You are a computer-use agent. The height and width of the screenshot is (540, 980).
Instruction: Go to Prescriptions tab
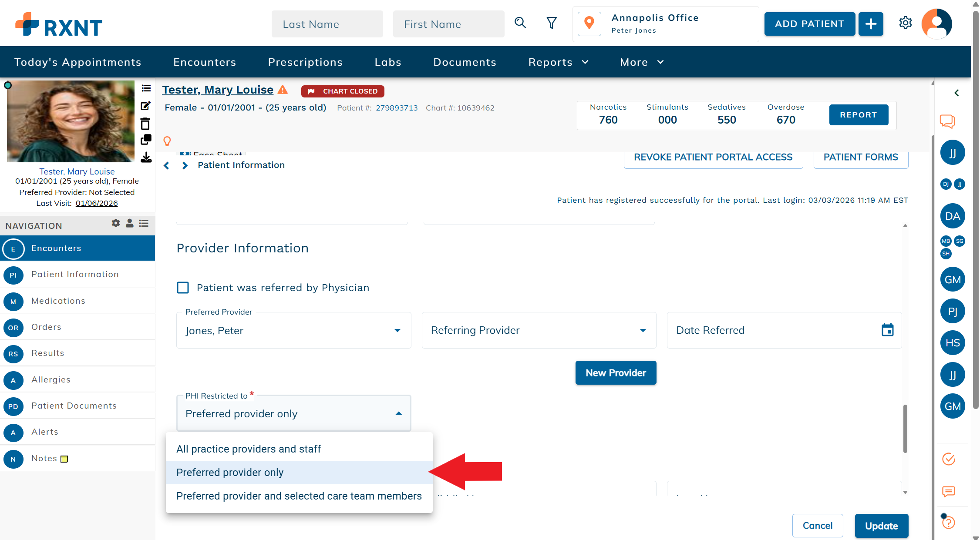point(305,62)
